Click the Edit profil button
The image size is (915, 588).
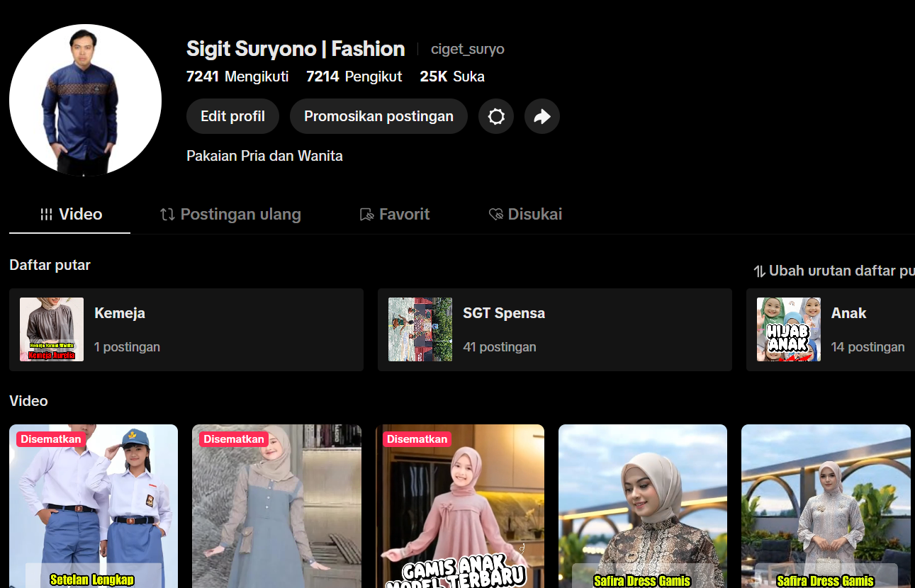pos(232,116)
